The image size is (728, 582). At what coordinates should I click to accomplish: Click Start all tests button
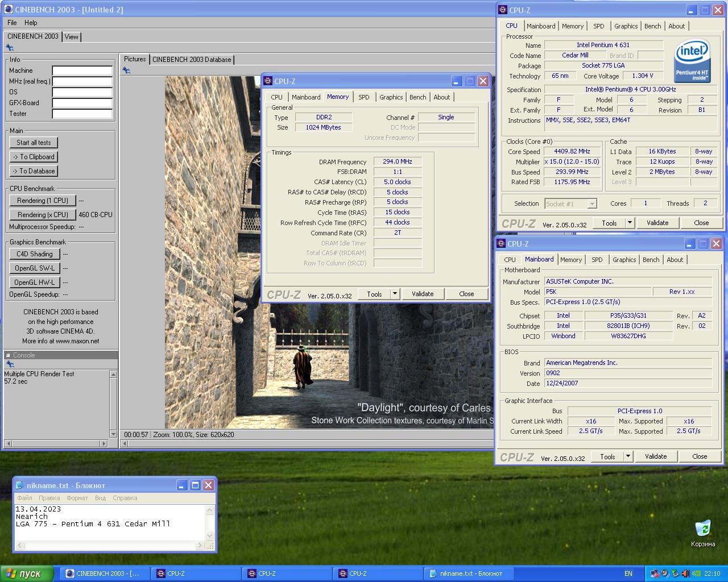click(34, 143)
